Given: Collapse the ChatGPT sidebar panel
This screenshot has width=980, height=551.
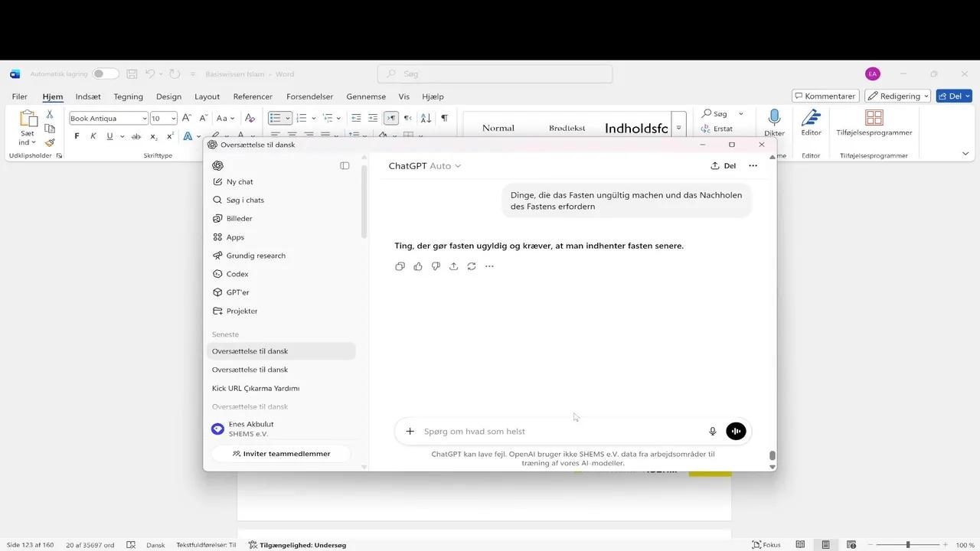Looking at the screenshot, I should point(345,166).
